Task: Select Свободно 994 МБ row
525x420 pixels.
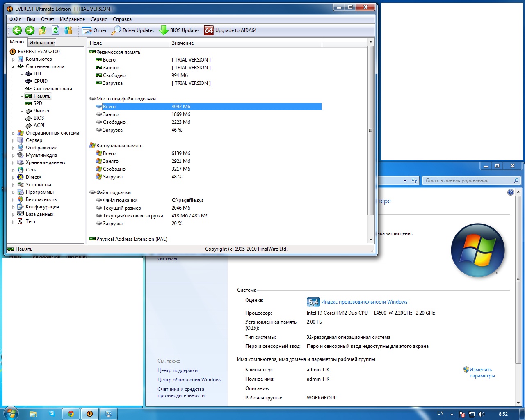Action: tap(208, 75)
